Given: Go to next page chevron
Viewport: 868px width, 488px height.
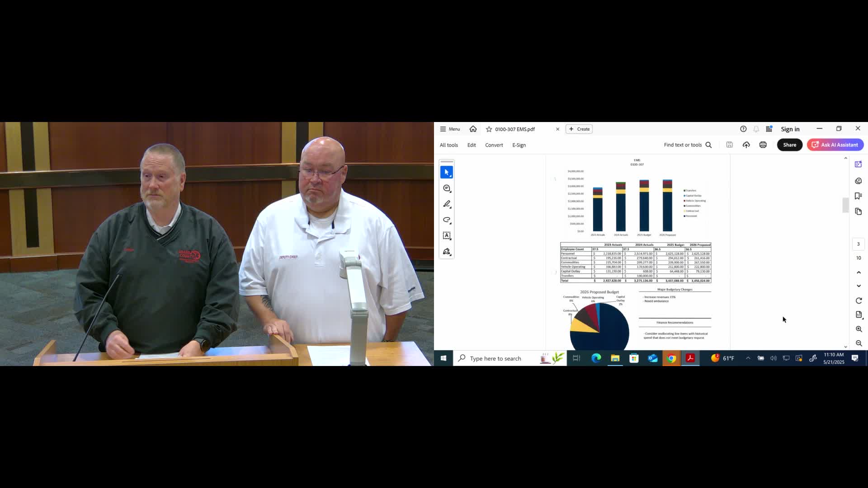Looking at the screenshot, I should 859,286.
